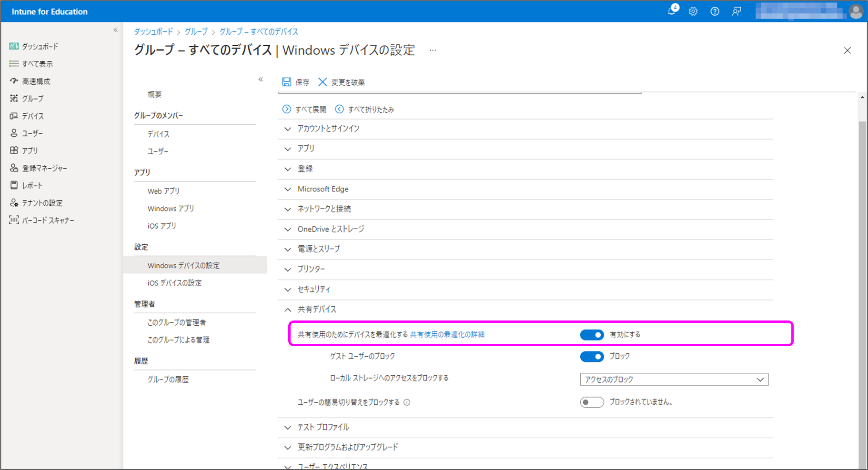
Task: Collapse the main navigation sidebar
Action: (x=115, y=30)
